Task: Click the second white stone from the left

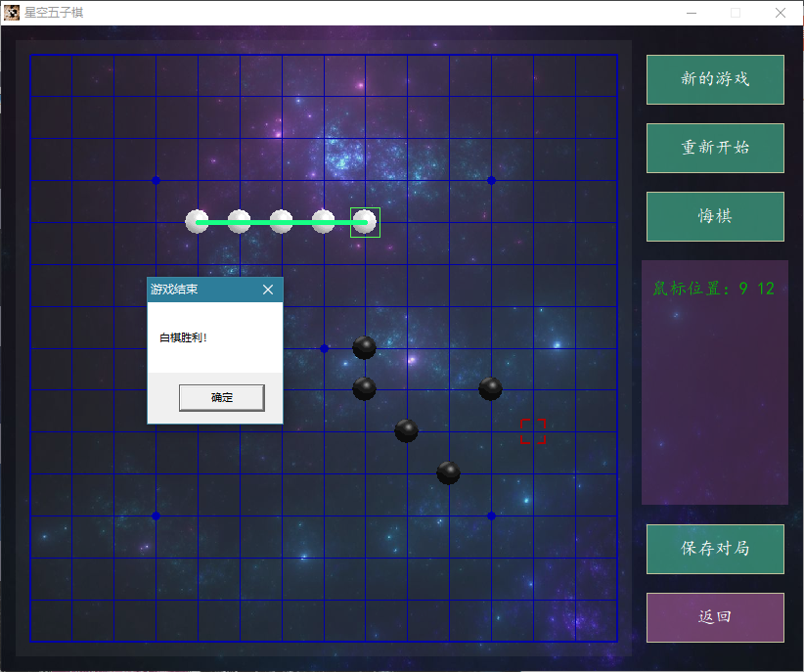Action: (239, 222)
